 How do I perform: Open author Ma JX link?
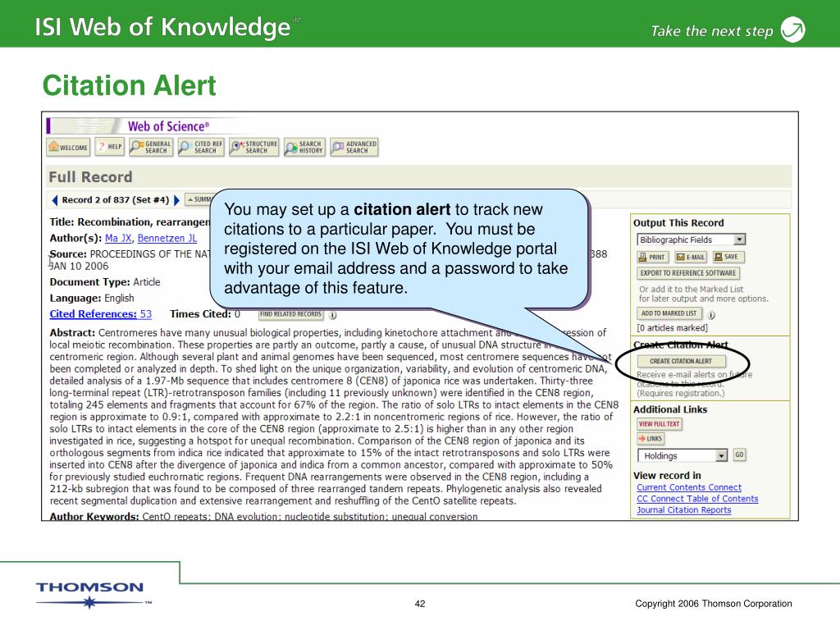(118, 238)
